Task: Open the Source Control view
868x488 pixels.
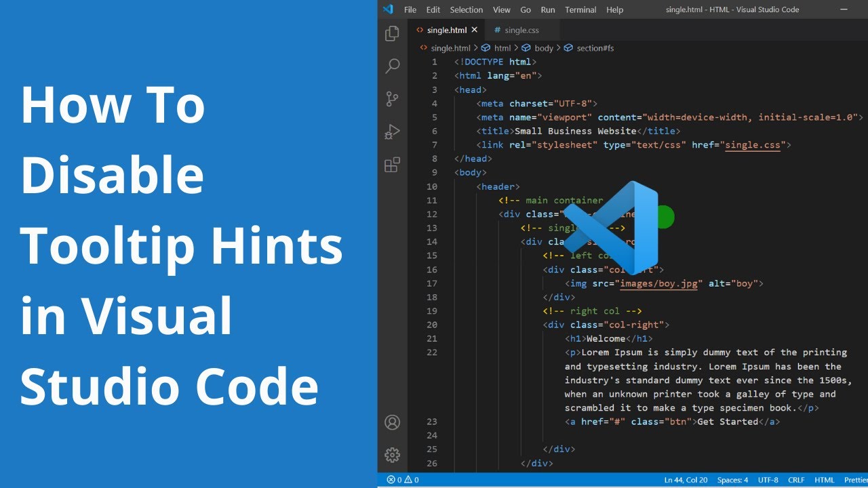Action: 392,99
